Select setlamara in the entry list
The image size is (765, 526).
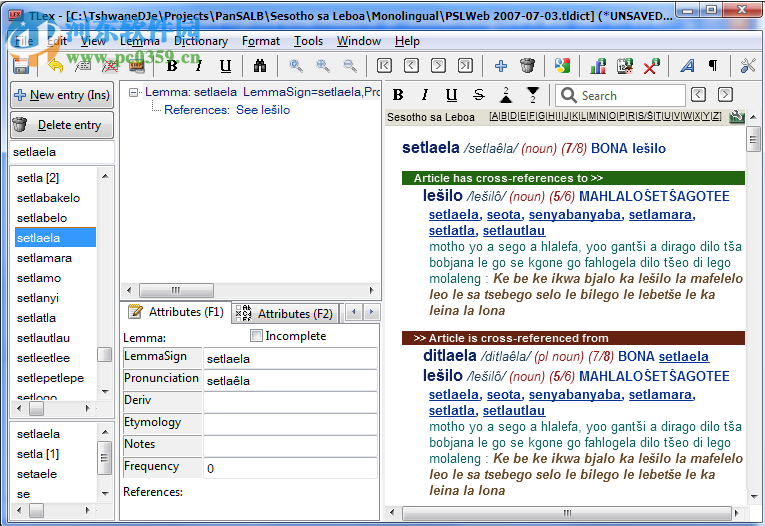[x=44, y=258]
